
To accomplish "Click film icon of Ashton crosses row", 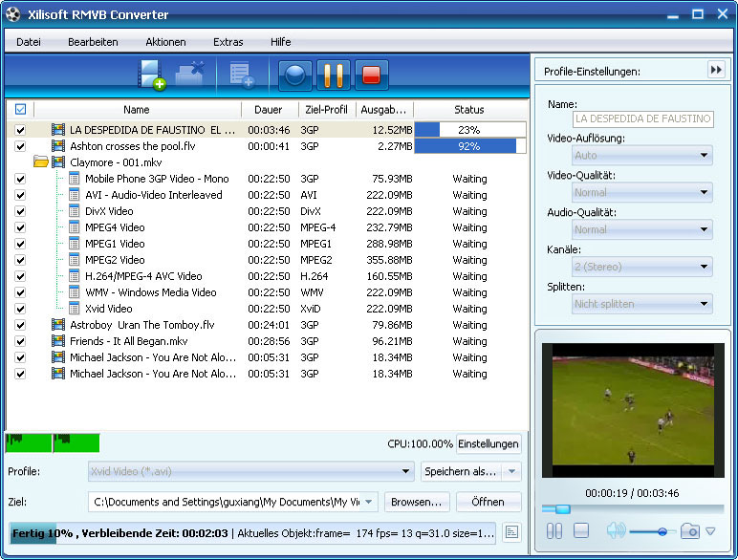I will tap(58, 146).
